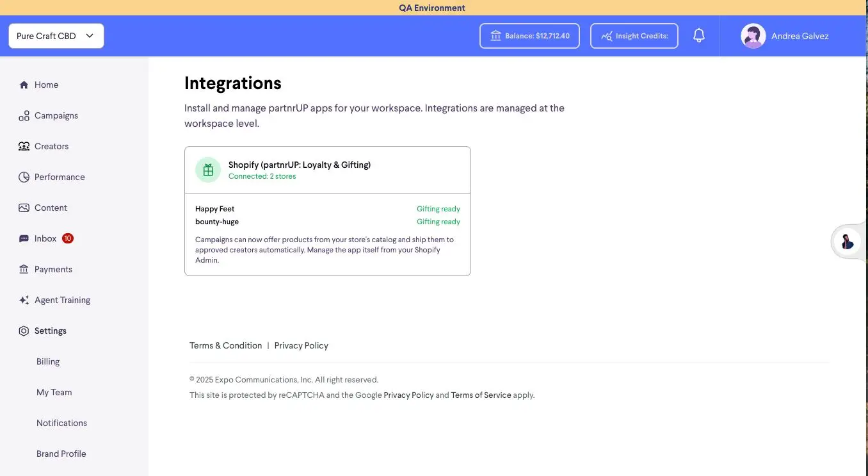The width and height of the screenshot is (868, 476).
Task: Click the Payments bank icon in sidebar
Action: [x=24, y=269]
